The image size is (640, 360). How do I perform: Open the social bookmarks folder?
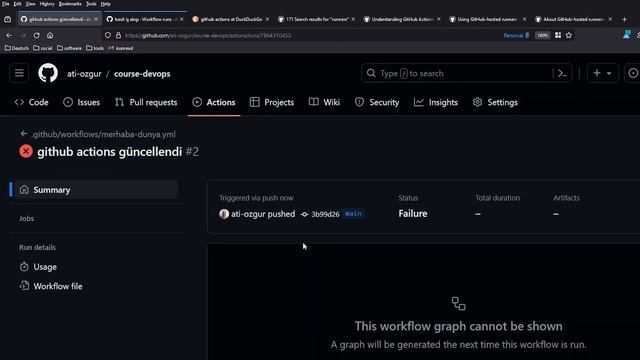[x=42, y=48]
